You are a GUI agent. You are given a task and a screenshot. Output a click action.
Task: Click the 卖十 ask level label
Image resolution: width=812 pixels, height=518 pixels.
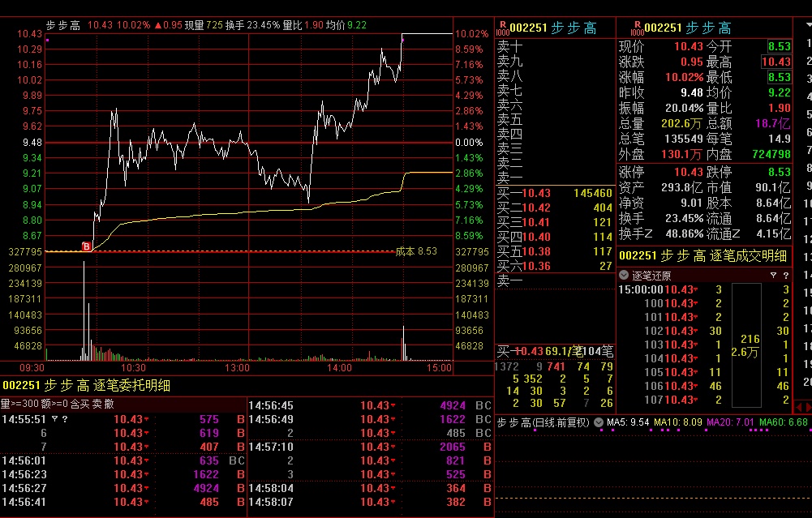coord(509,47)
